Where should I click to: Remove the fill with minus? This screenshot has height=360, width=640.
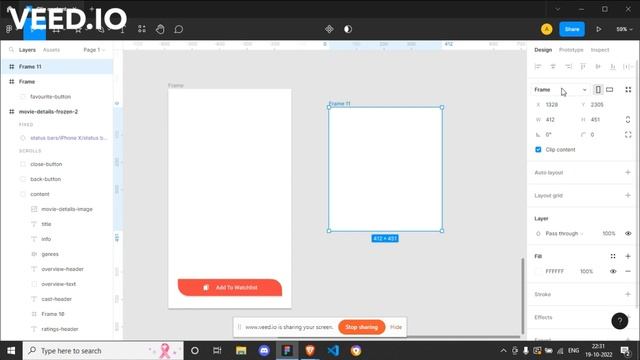click(628, 271)
